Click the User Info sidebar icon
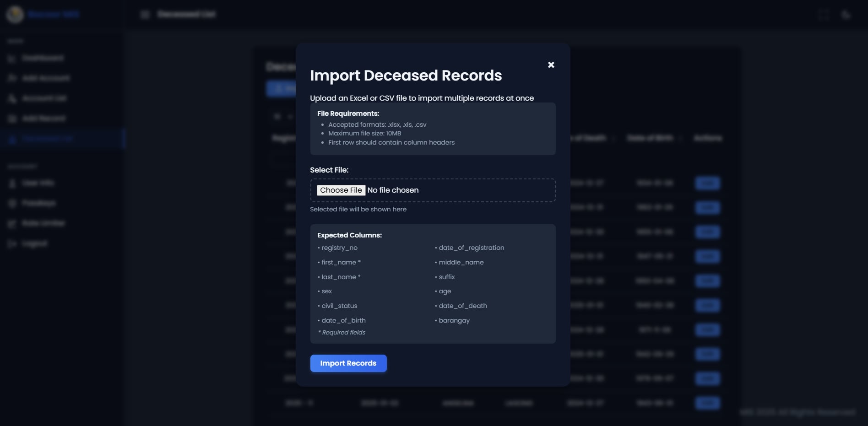Viewport: 868px width, 426px height. pos(11,183)
